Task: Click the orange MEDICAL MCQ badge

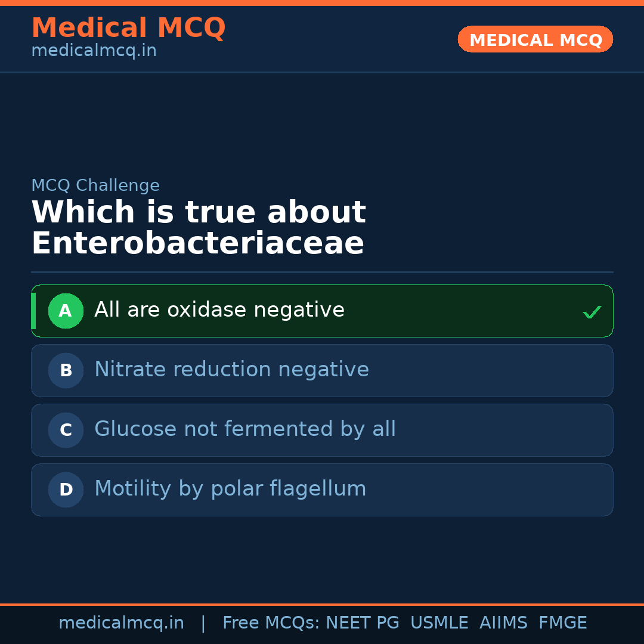Action: point(535,39)
